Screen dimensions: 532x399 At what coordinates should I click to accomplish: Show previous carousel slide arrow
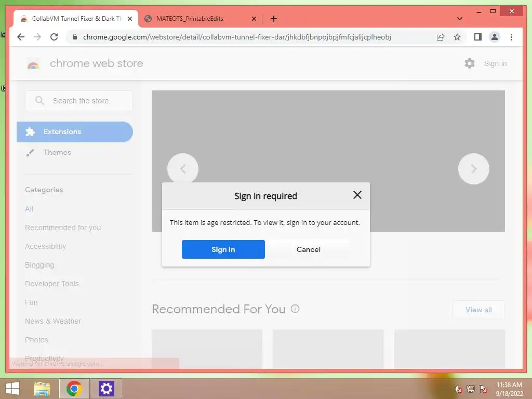click(183, 169)
